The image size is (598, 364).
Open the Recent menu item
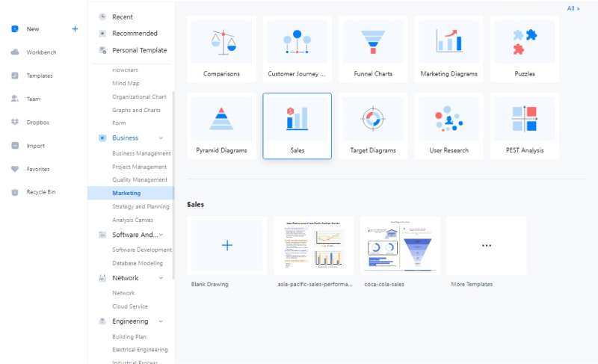[x=123, y=17]
